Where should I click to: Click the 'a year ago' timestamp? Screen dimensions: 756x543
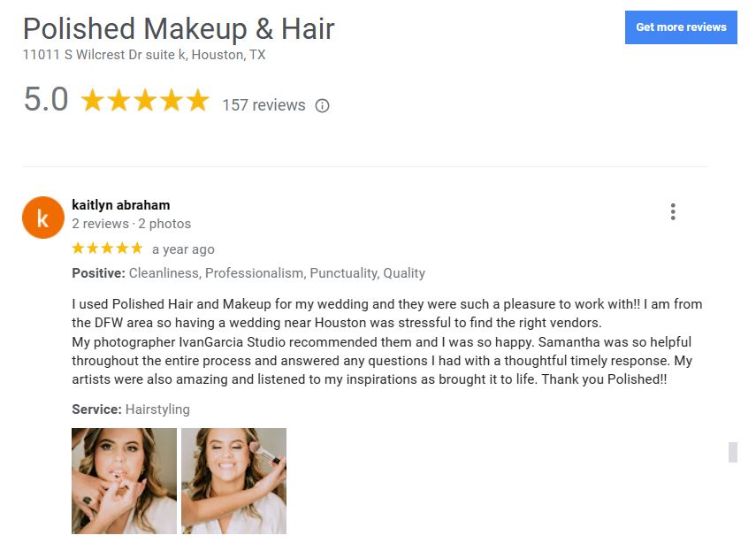pos(183,249)
